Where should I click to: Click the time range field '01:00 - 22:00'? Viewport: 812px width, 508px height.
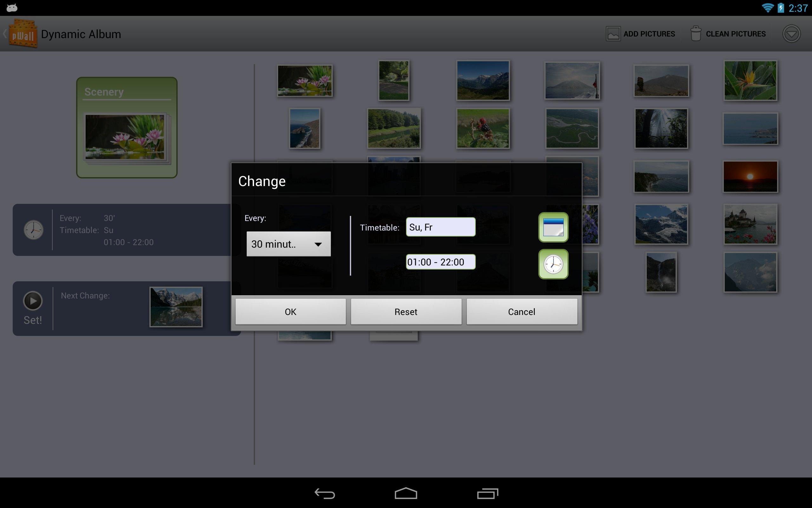[441, 262]
